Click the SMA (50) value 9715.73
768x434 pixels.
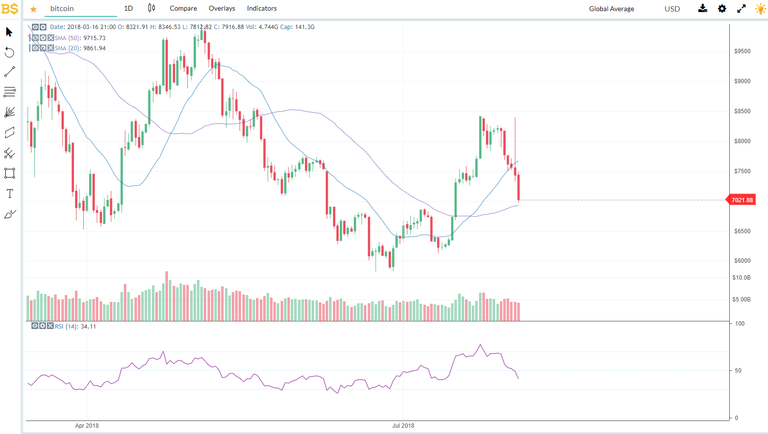point(95,38)
